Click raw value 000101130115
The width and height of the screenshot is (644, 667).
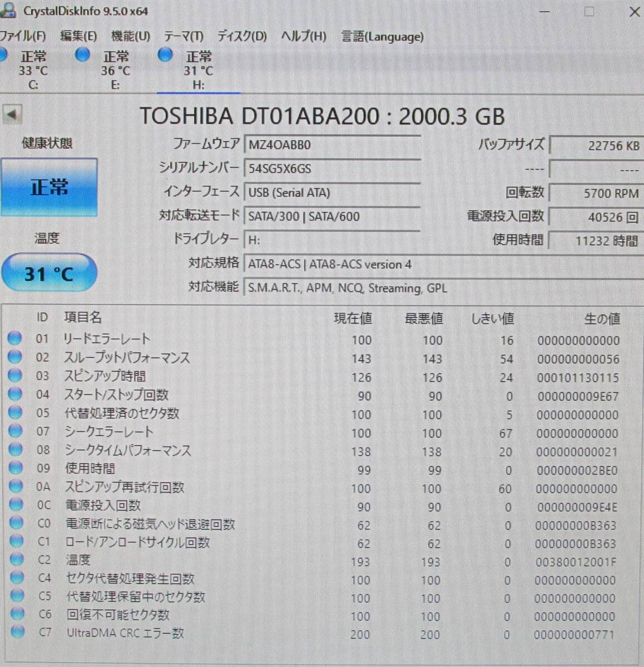(578, 378)
